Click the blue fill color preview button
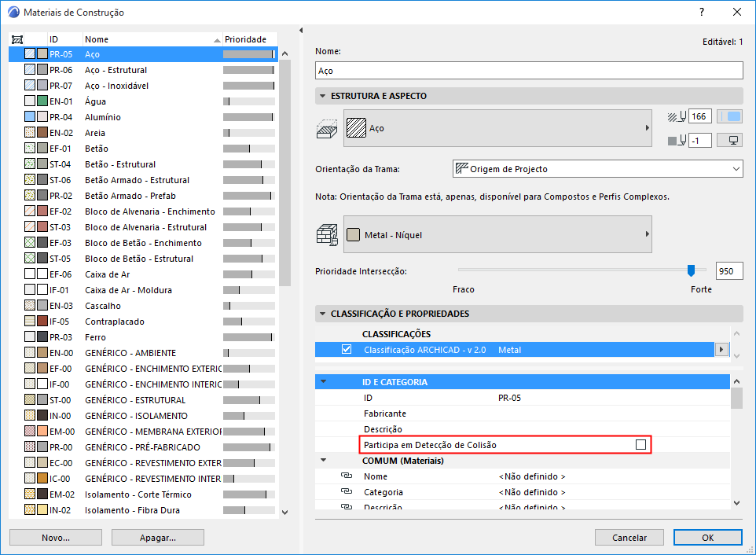Viewport: 756px width, 555px height. pyautogui.click(x=729, y=116)
